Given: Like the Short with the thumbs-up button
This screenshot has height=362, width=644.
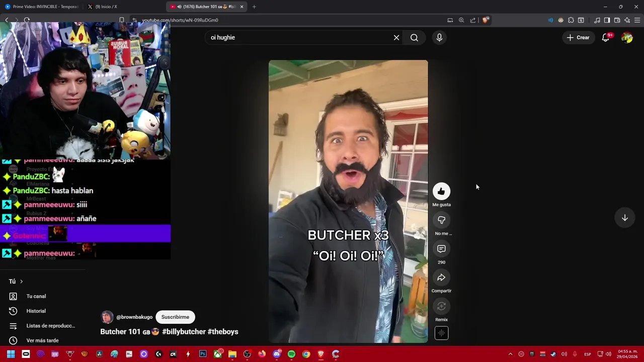Looking at the screenshot, I should pyautogui.click(x=441, y=191).
